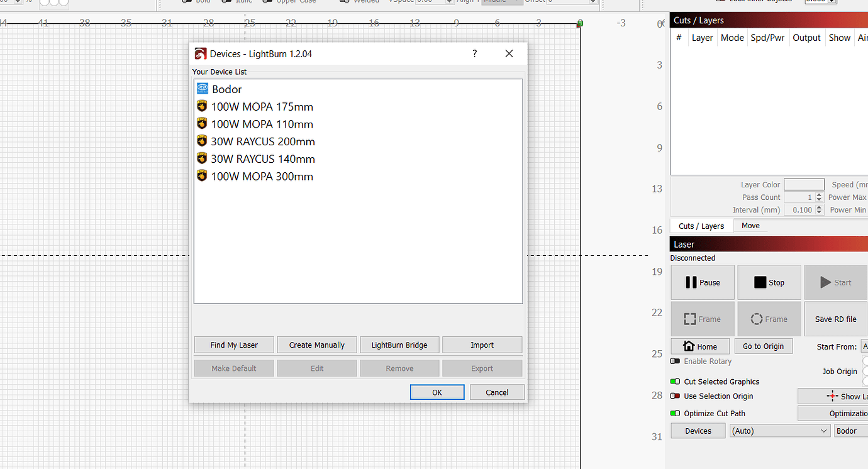Screen dimensions: 868x469
Task: Switch to the Cuts / Layers tab
Action: [701, 226]
